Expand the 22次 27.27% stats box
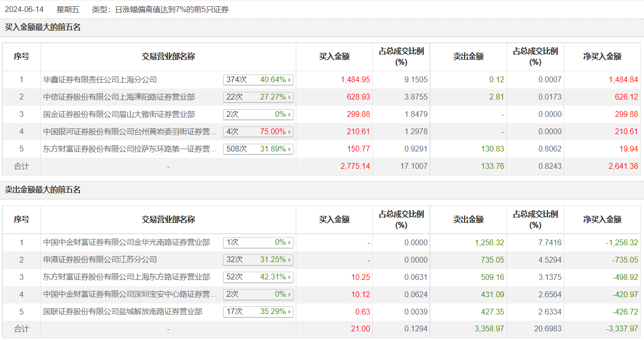 [258, 97]
